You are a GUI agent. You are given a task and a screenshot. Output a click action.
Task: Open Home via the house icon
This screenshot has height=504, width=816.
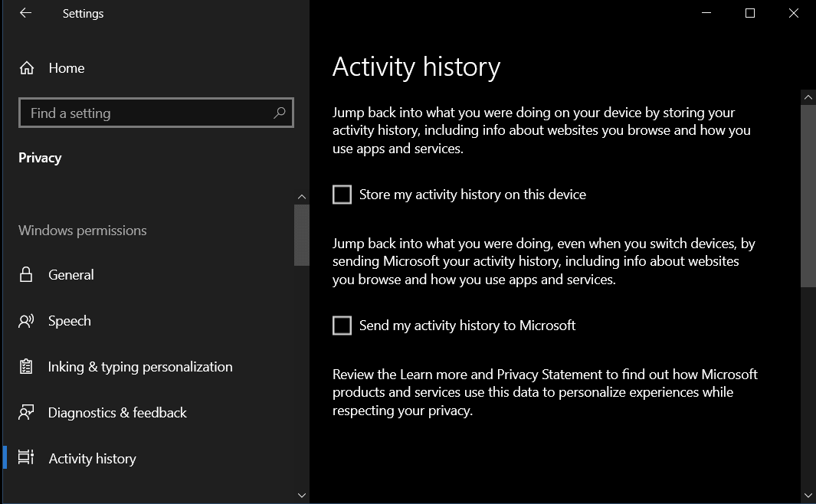click(x=27, y=68)
